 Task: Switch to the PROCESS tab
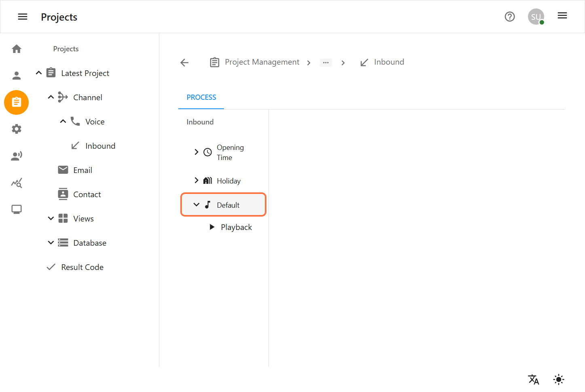click(201, 97)
